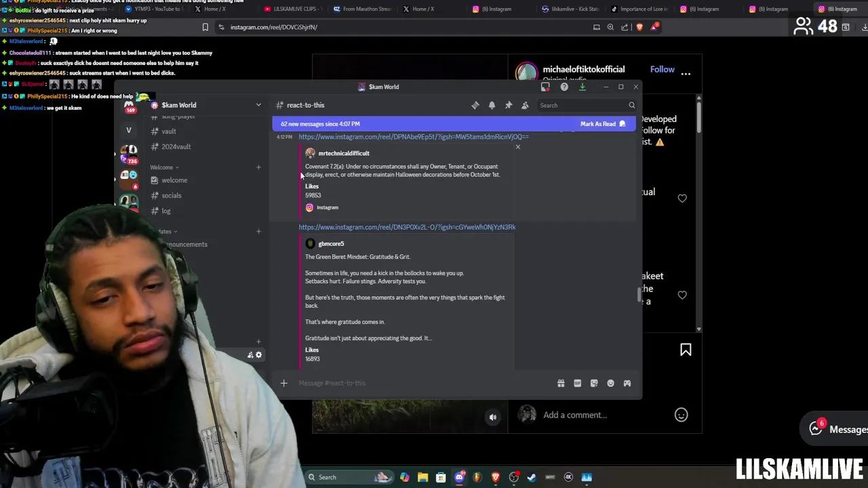Open the sticker picker
Viewport: 868px width, 488px height.
point(594,383)
